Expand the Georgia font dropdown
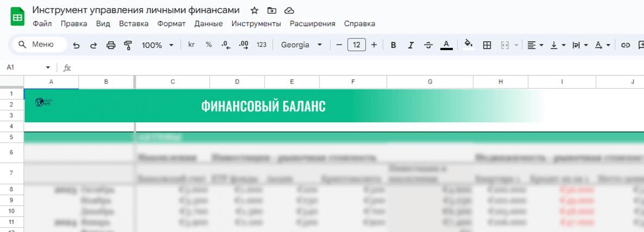This screenshot has height=232, width=644. pos(301,45)
